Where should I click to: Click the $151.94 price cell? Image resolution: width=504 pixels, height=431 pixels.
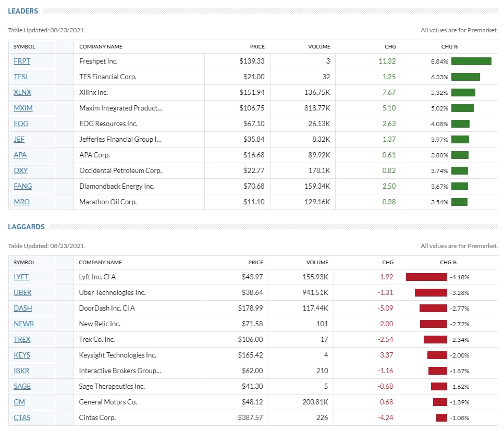pyautogui.click(x=252, y=93)
